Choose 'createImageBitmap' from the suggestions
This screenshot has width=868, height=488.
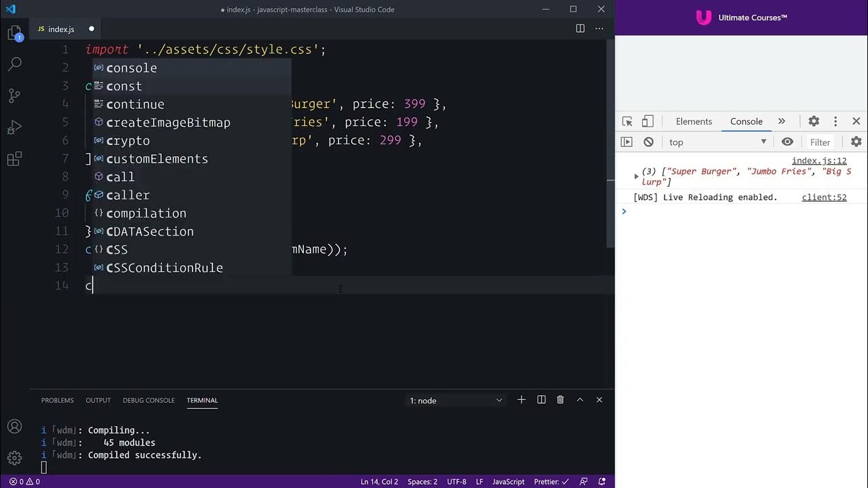[x=192, y=122]
